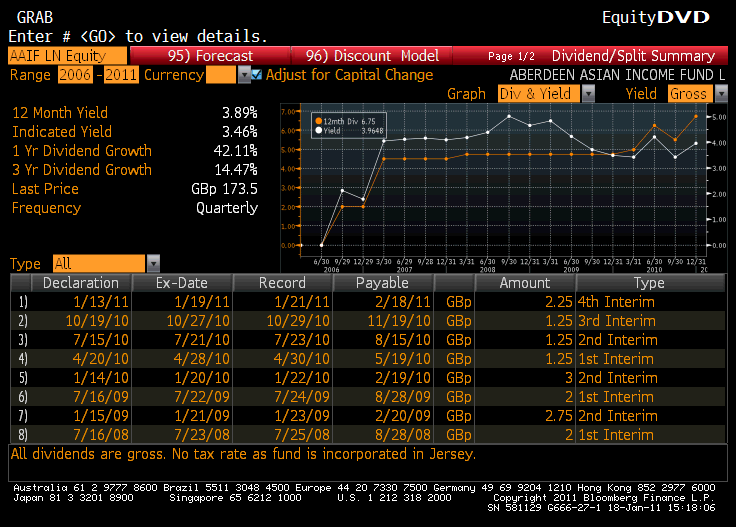Click the white Yield legend marker
This screenshot has height=527, width=736.
point(318,128)
